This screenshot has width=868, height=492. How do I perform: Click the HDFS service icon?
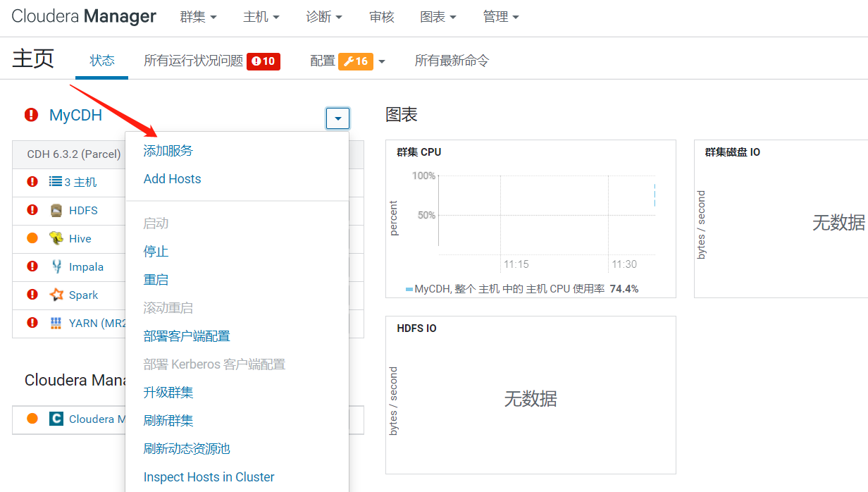(x=56, y=210)
